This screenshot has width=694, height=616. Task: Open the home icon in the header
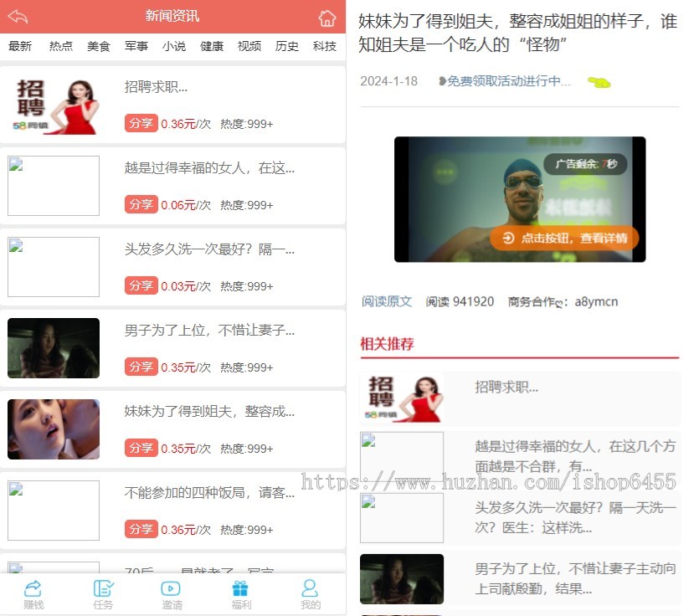click(327, 18)
